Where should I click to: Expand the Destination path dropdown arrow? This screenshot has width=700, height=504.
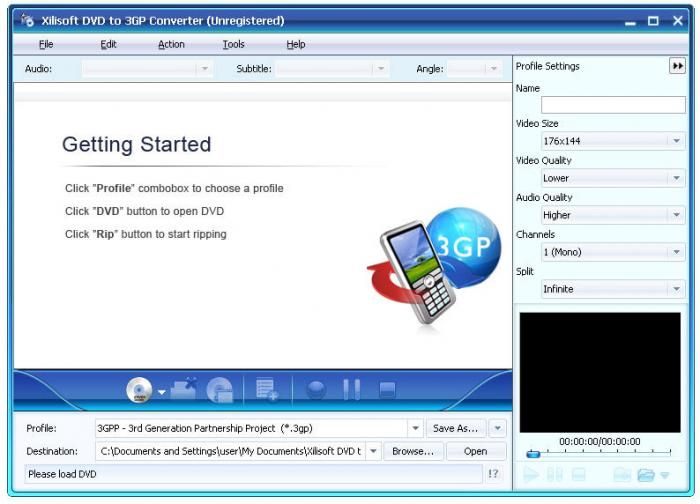[x=373, y=451]
